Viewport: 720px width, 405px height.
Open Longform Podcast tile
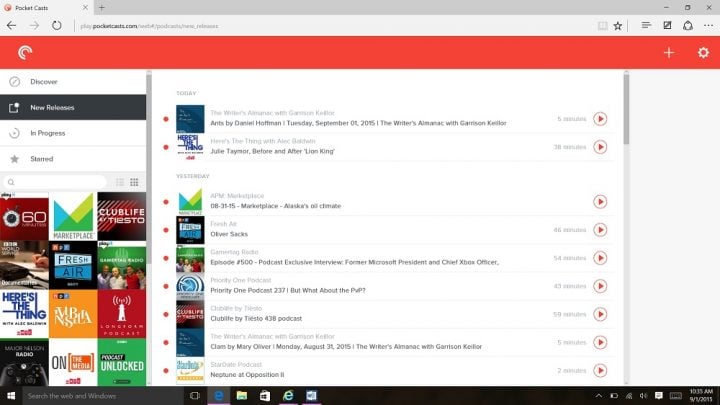(x=122, y=314)
